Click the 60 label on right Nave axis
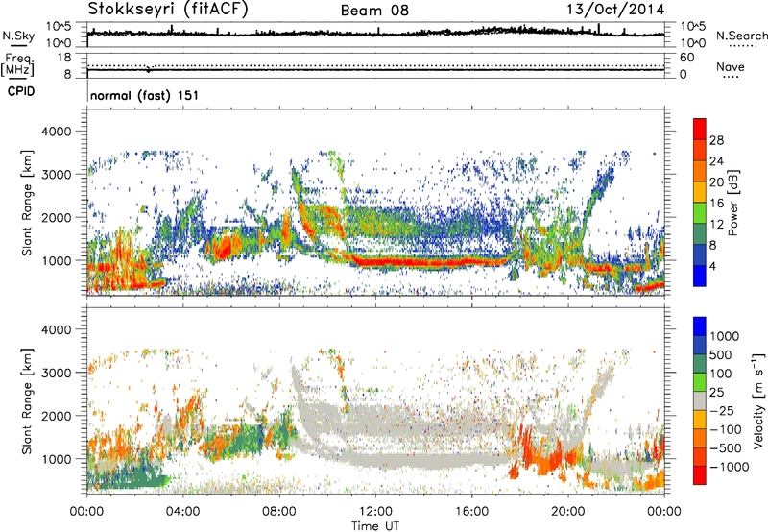This screenshot has width=768, height=532. point(687,58)
